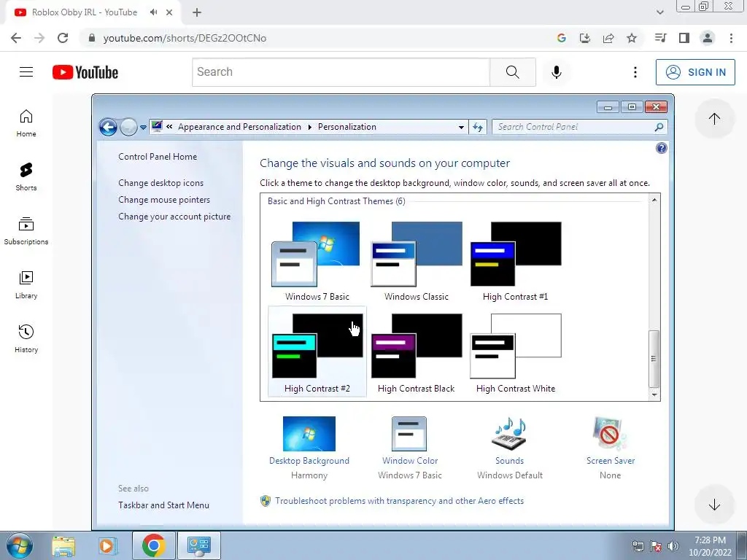Open Change mouse pointers link
The width and height of the screenshot is (747, 560).
point(164,200)
